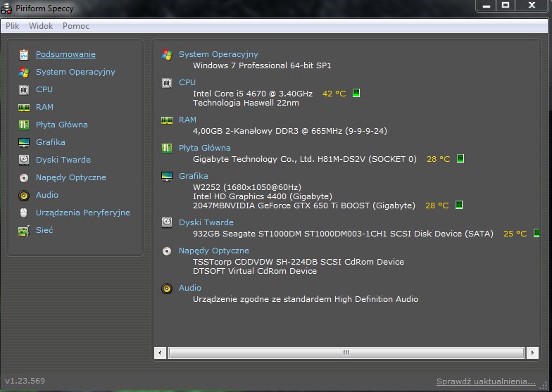Click RAM module icon in summary panel
552x392 pixels.
coord(166,120)
